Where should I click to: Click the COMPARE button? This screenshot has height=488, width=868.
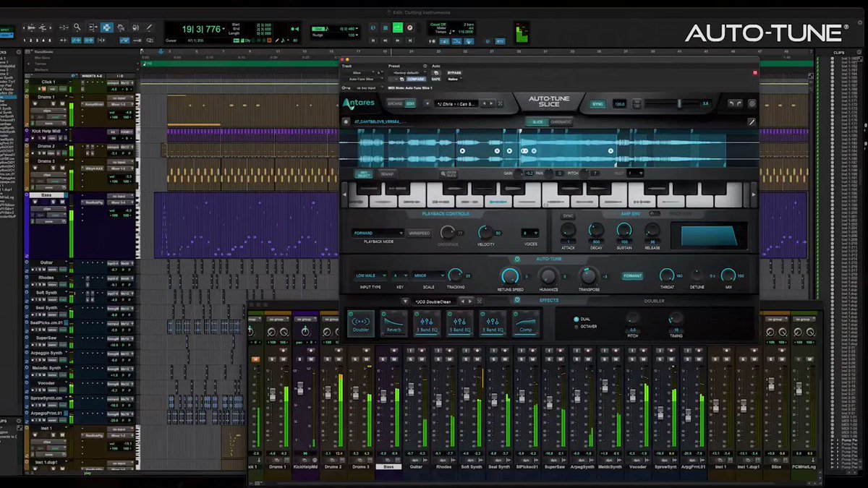[x=416, y=79]
